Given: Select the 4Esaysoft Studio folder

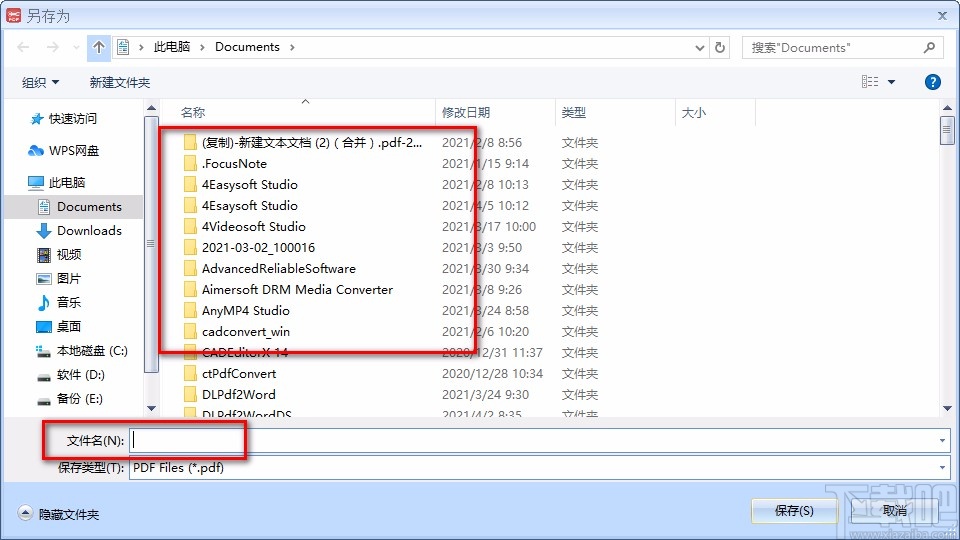Looking at the screenshot, I should pos(250,205).
